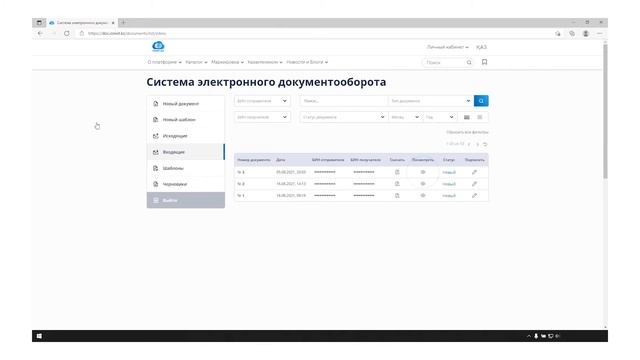Go to previous page with pagination arrow
640x360 pixels.
pyautogui.click(x=469, y=144)
